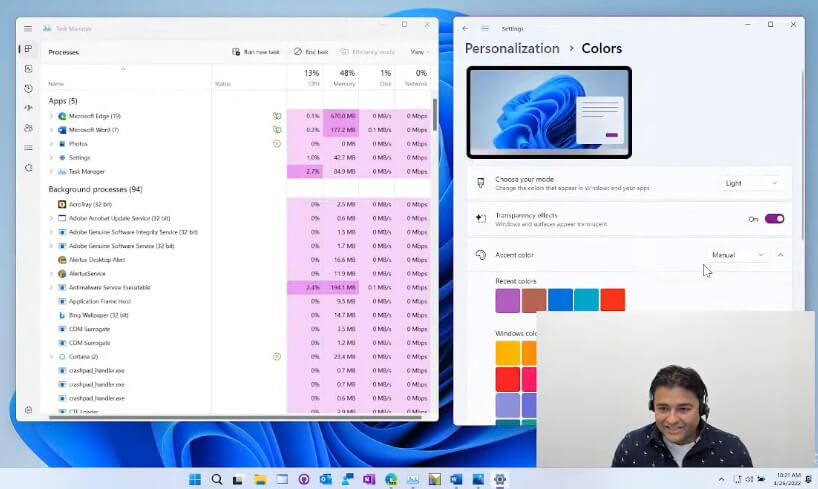The height and width of the screenshot is (489, 818).
Task: Expand the Photos app process row
Action: click(51, 144)
